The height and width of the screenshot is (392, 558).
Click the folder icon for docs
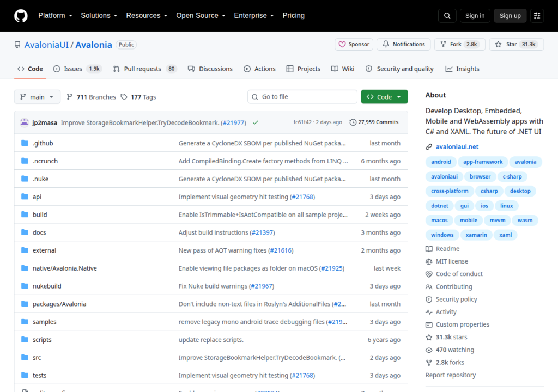click(25, 232)
